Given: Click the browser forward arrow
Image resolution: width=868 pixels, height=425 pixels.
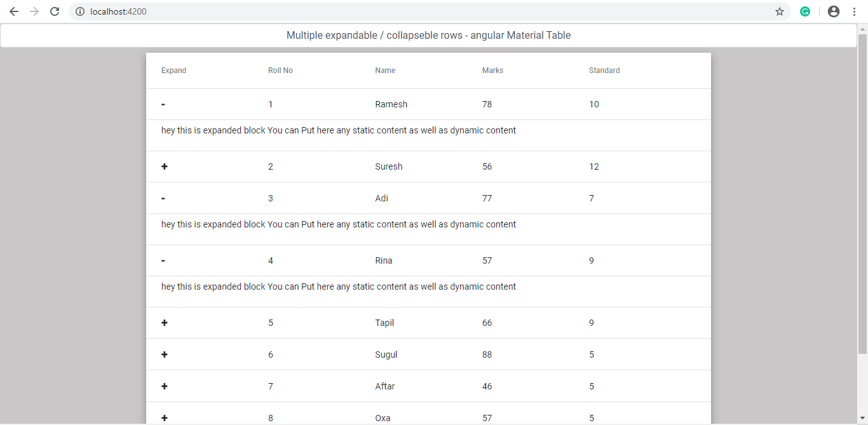Looking at the screenshot, I should coord(34,11).
